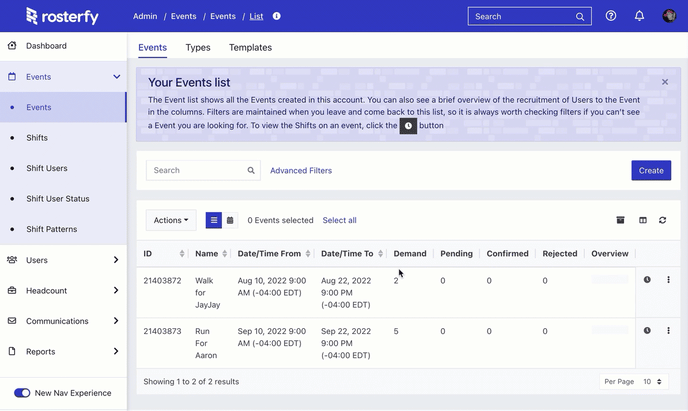The image size is (688, 411).
Task: Open the column layout icon
Action: (643, 220)
